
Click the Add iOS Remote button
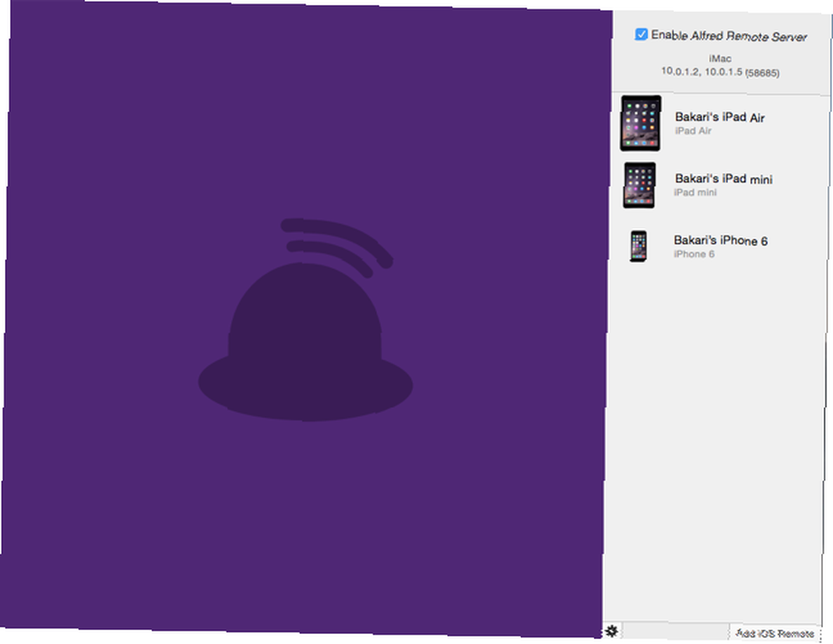click(775, 633)
